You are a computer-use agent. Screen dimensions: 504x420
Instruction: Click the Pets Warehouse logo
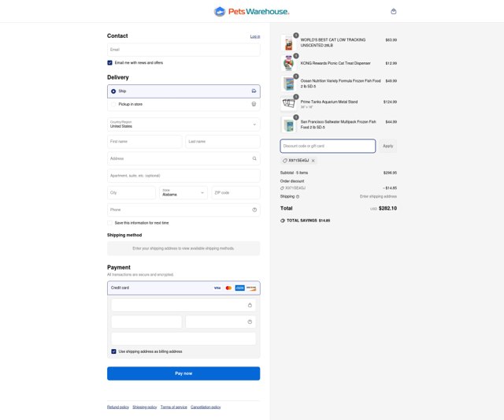(252, 12)
